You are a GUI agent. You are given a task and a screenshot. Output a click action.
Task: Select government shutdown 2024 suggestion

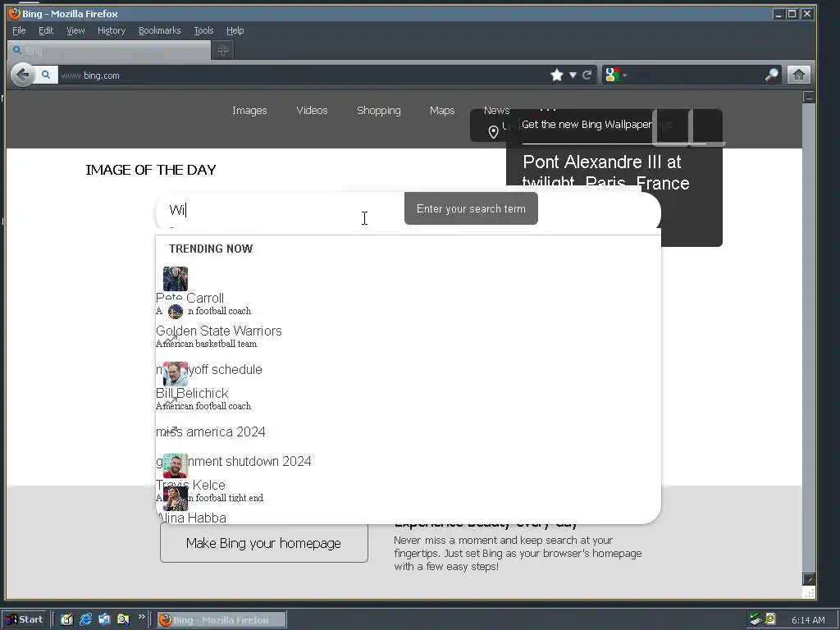tap(234, 461)
